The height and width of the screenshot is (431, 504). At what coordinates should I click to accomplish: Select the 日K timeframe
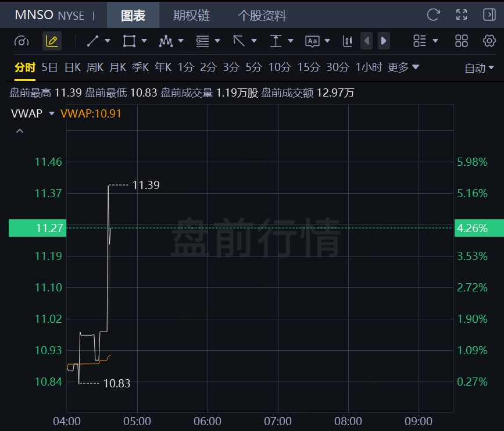pos(73,67)
